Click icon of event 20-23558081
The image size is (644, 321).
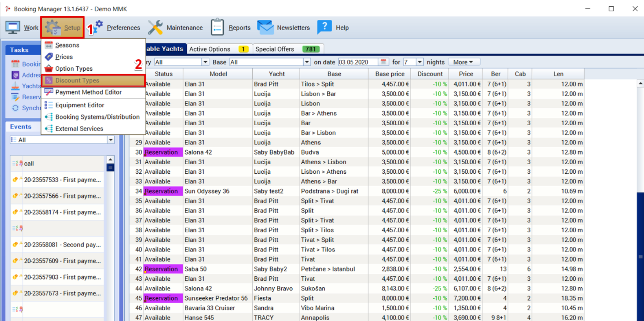tap(17, 244)
